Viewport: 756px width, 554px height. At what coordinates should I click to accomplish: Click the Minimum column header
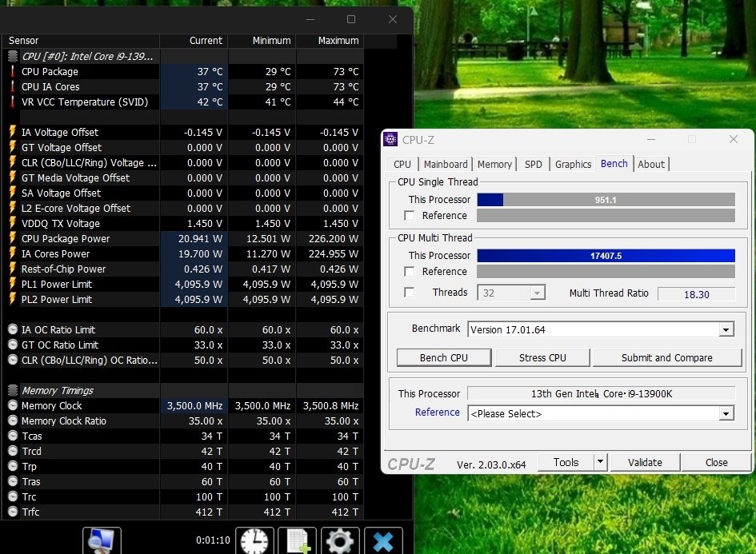(262, 41)
